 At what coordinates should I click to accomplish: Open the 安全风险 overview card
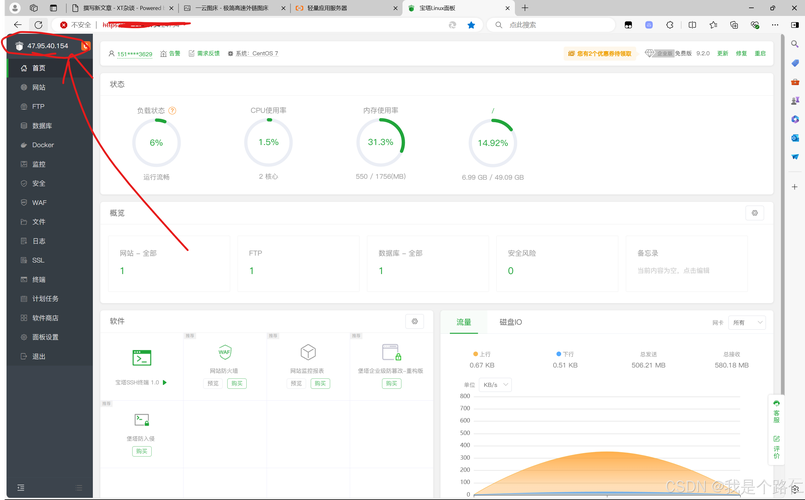[x=557, y=263]
